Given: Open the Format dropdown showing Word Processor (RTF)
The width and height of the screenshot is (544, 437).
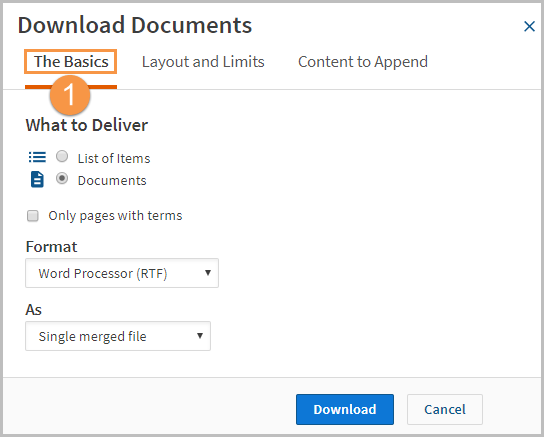Looking at the screenshot, I should [x=122, y=273].
